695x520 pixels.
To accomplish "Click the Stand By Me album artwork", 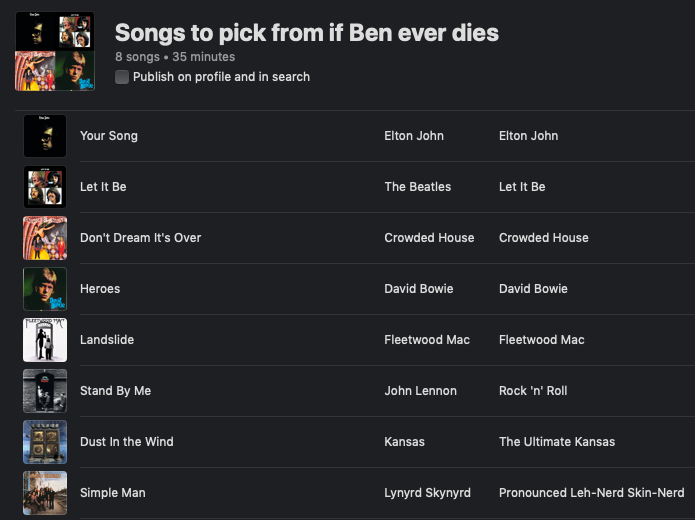I will [x=45, y=391].
